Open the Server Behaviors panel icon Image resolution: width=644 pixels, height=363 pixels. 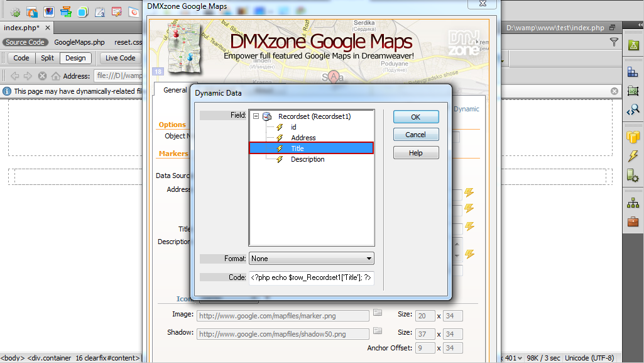point(633,176)
